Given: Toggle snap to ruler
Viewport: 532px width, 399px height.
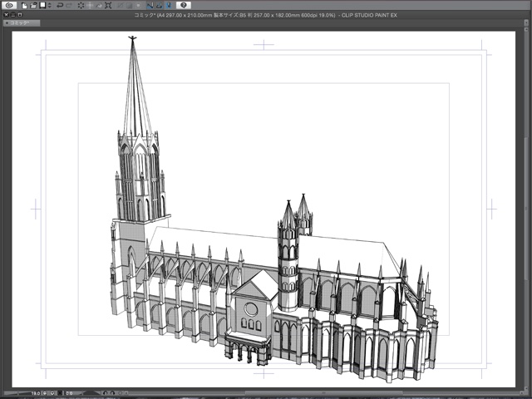Looking at the screenshot, I should [x=150, y=5].
